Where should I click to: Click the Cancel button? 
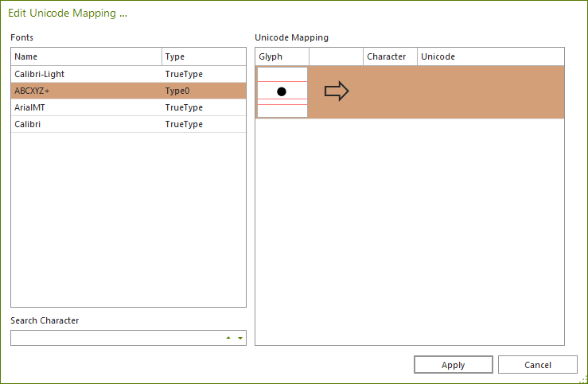pos(537,364)
